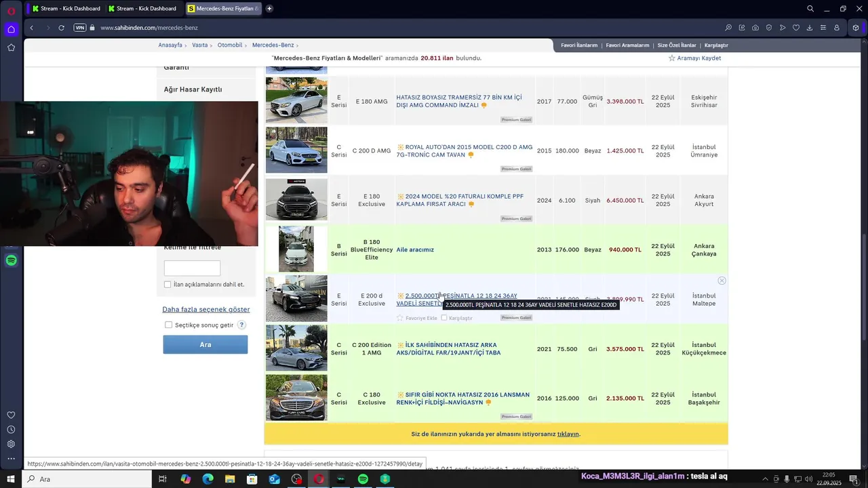This screenshot has height=488, width=868.
Task: Open 'HATASIZ BOYASIZ TRAMERSİZ 77 BİN KM' listing
Action: pos(459,101)
